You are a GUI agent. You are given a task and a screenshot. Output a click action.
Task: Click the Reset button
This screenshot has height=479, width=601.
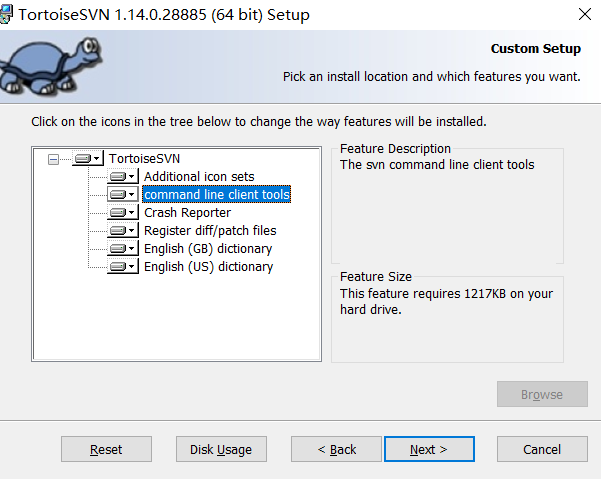coord(106,449)
